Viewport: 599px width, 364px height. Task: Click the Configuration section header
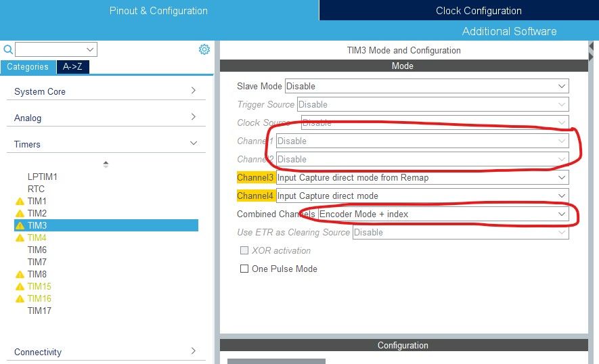[x=404, y=345]
